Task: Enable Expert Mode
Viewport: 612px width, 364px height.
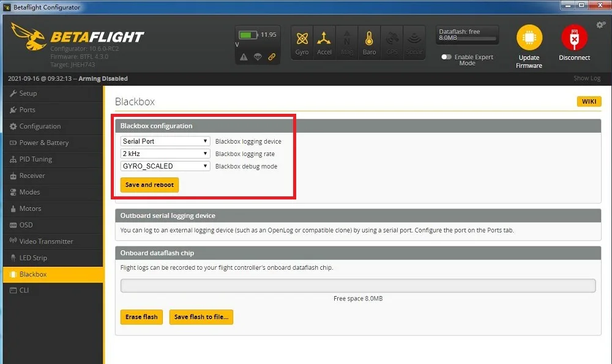Action: coord(446,56)
